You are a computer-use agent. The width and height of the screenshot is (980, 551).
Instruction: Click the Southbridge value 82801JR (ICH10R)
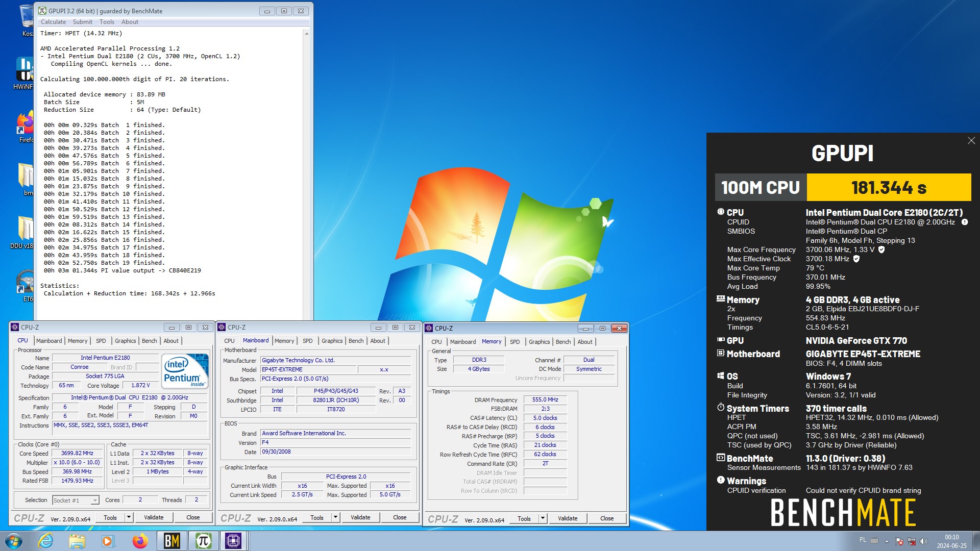tap(335, 400)
